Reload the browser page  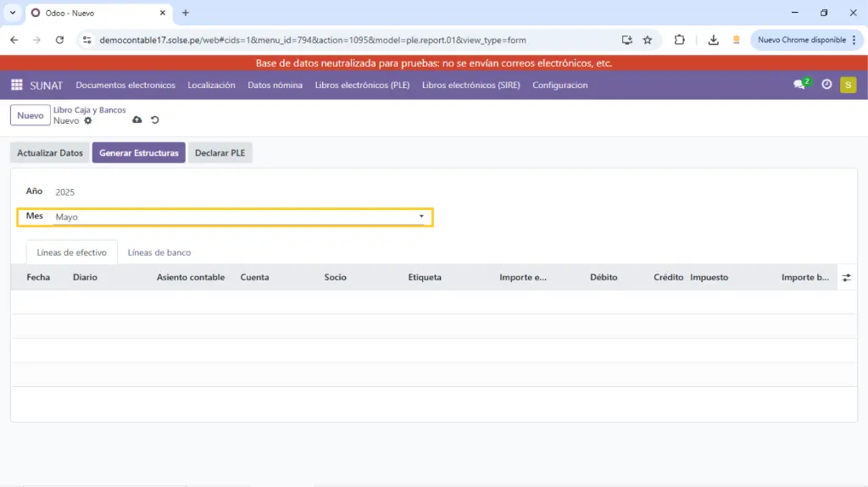(x=59, y=40)
